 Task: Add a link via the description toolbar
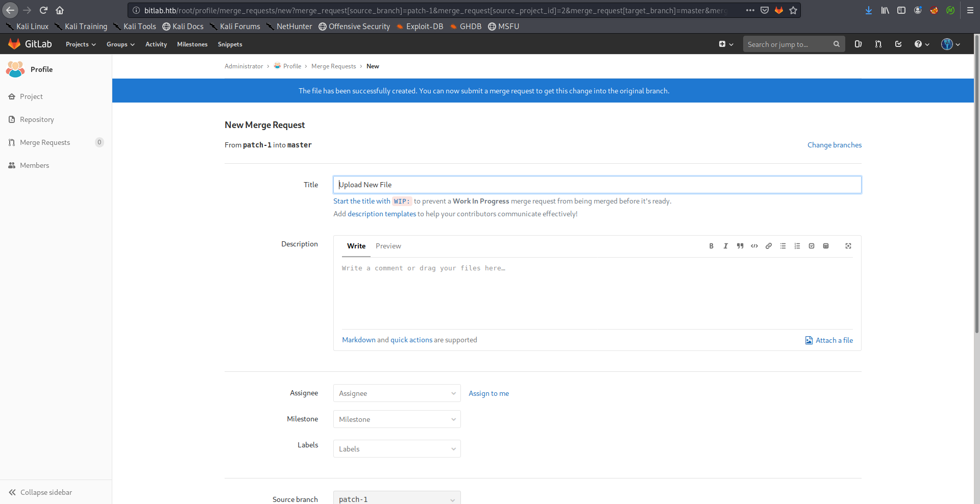768,246
